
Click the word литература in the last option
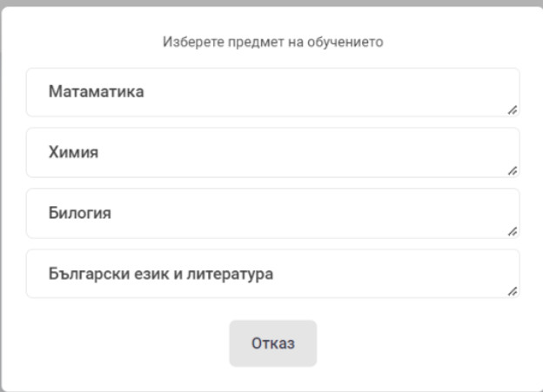230,274
